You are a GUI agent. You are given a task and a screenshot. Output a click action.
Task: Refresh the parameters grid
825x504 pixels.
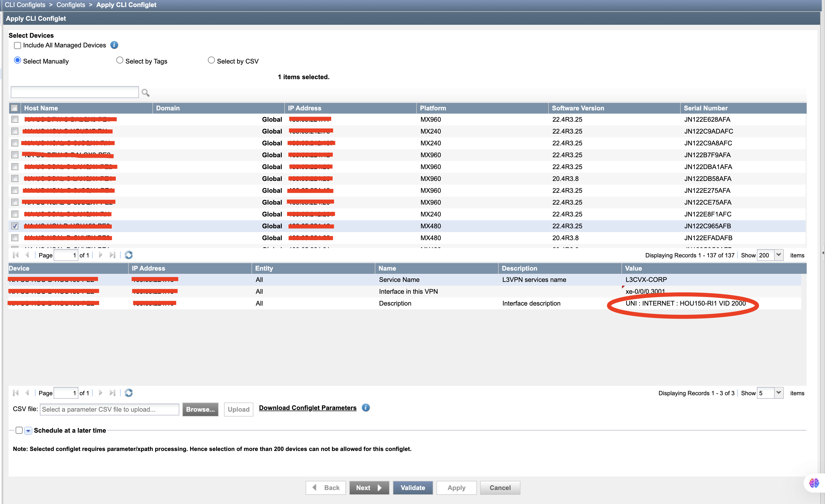click(129, 393)
